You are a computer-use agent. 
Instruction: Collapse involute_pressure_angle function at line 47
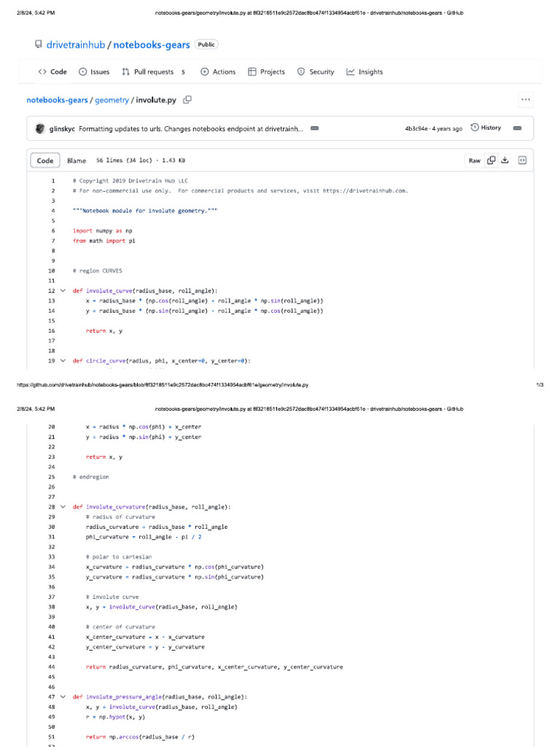[63, 697]
